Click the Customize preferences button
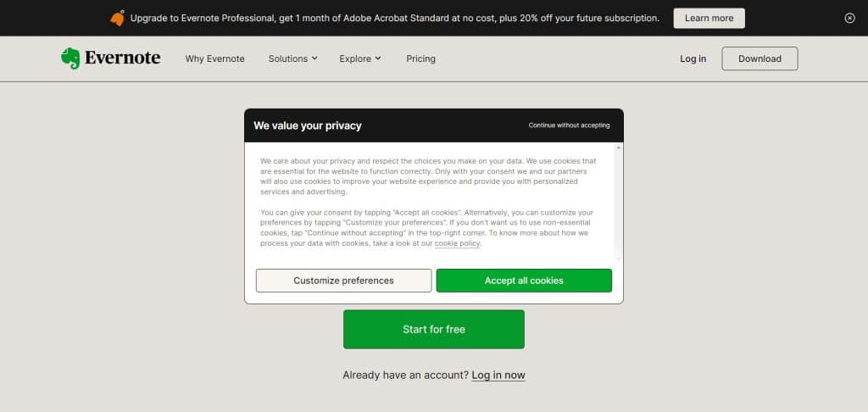The height and width of the screenshot is (412, 868). click(x=344, y=281)
